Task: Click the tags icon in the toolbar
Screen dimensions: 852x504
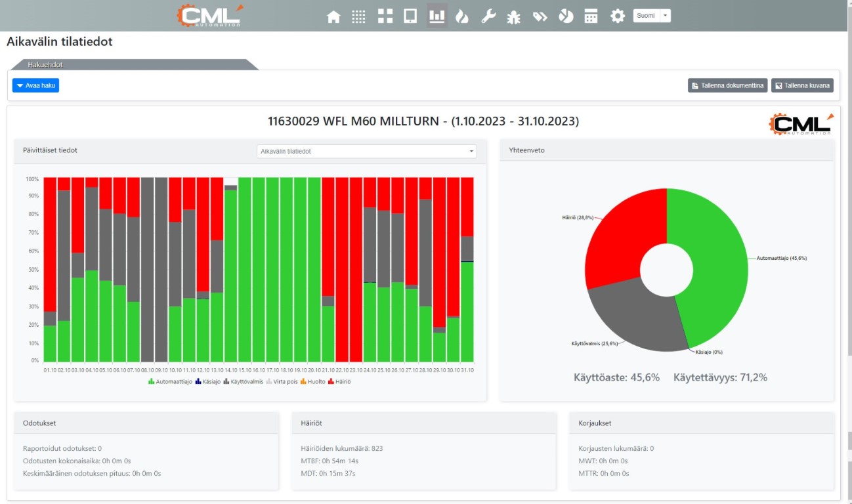Action: (540, 17)
